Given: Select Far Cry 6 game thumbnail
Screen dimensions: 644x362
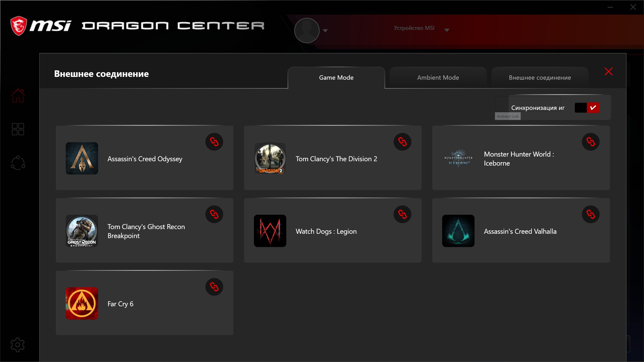Looking at the screenshot, I should pos(82,303).
